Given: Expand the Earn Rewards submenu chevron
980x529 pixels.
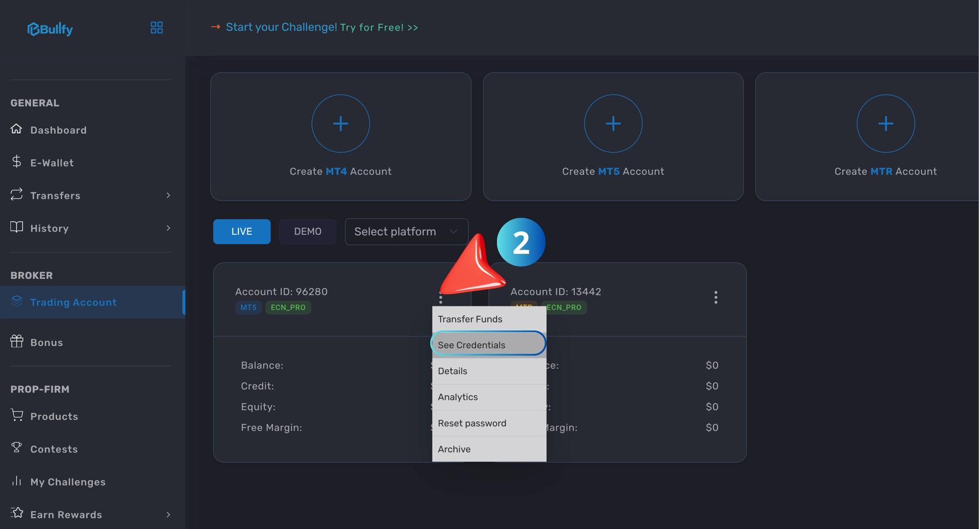Looking at the screenshot, I should 168,514.
